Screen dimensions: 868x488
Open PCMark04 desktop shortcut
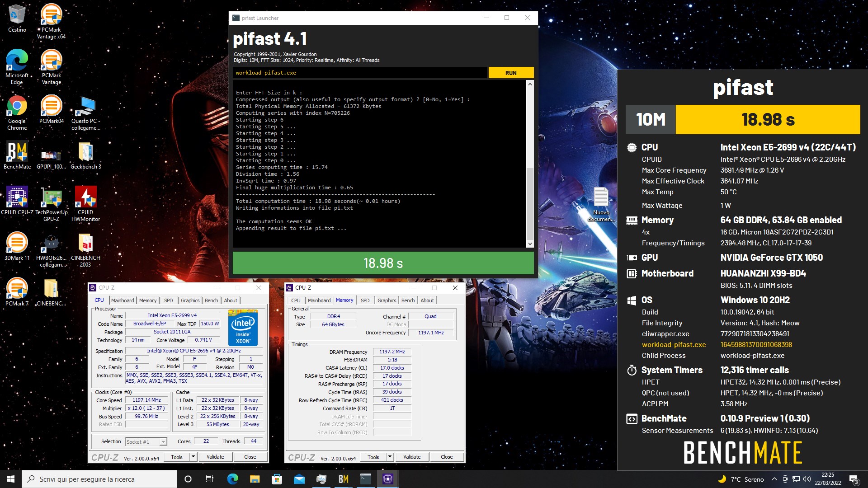[x=51, y=109]
